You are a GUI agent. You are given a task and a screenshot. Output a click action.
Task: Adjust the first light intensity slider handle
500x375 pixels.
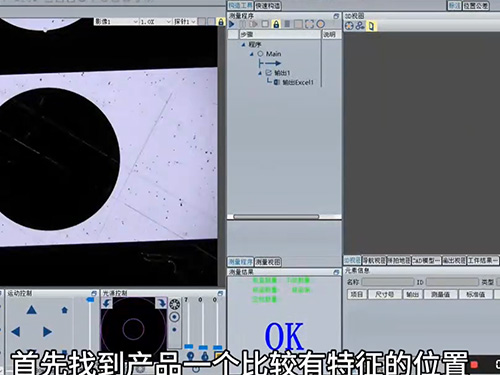(189, 347)
